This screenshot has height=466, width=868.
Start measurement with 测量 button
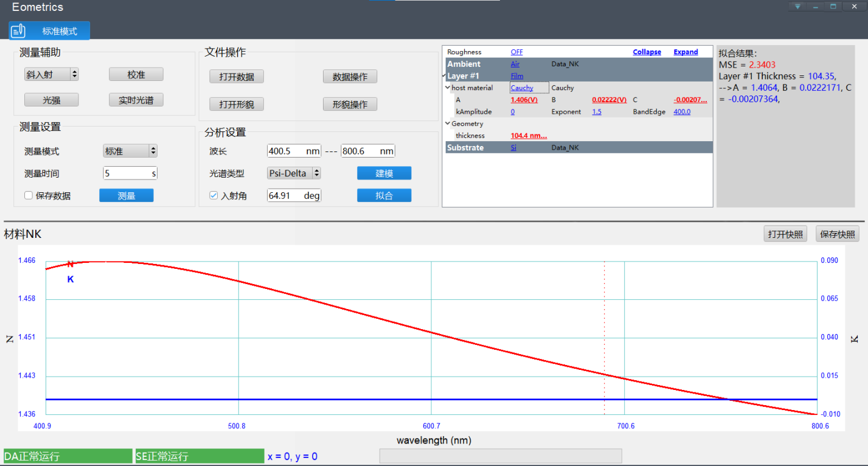pos(127,195)
